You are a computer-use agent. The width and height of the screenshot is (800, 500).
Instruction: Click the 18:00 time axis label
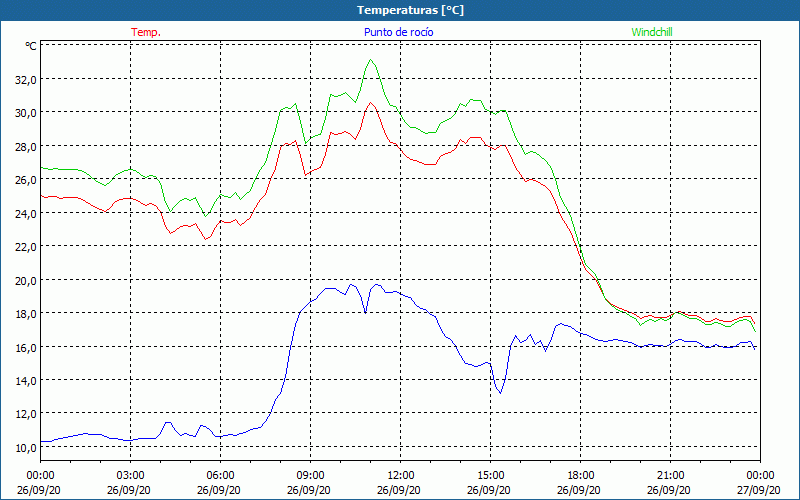581,476
